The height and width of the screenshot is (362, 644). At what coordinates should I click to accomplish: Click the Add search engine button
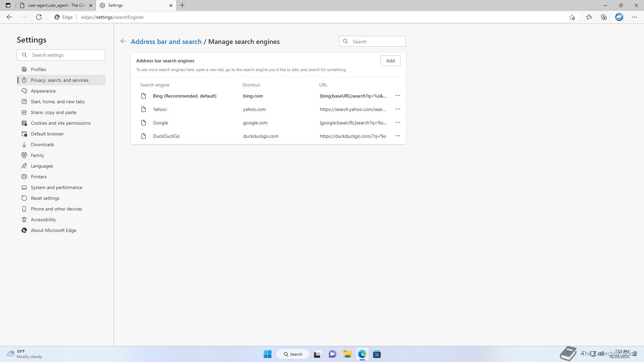click(x=390, y=61)
